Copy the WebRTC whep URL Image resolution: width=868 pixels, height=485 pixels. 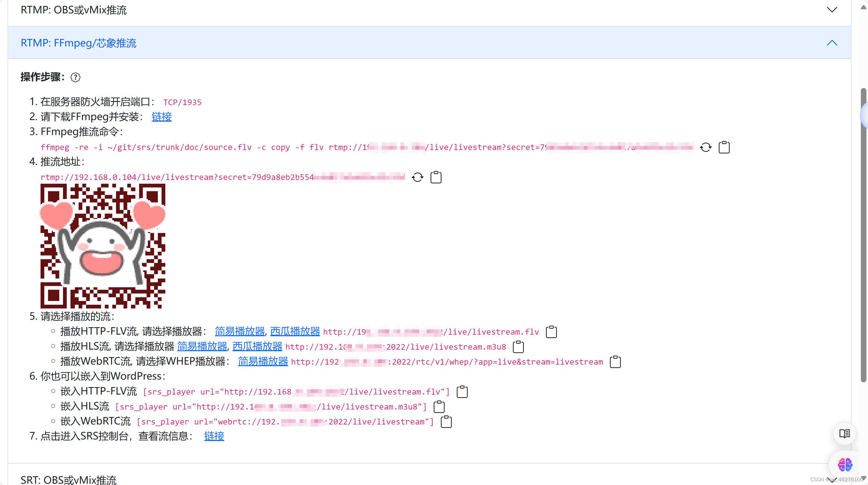click(x=615, y=361)
